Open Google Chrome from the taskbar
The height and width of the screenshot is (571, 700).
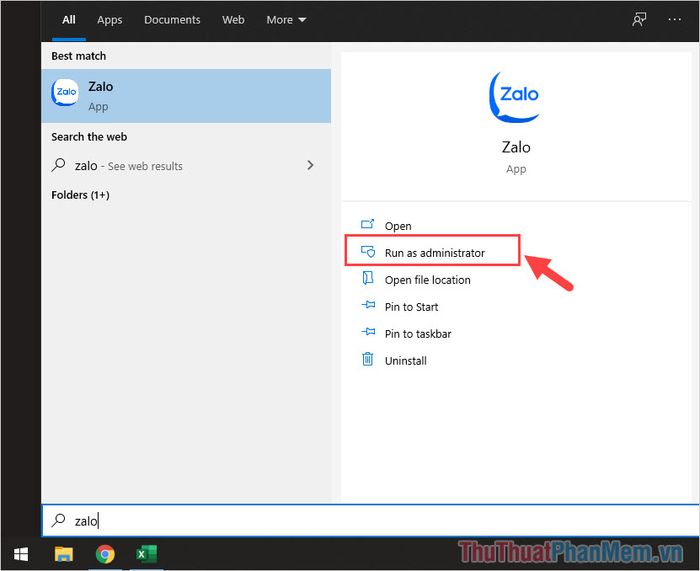(105, 554)
